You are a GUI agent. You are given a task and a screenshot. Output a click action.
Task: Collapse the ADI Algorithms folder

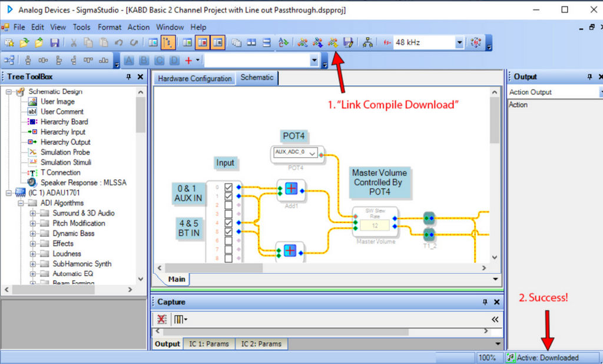coord(21,203)
